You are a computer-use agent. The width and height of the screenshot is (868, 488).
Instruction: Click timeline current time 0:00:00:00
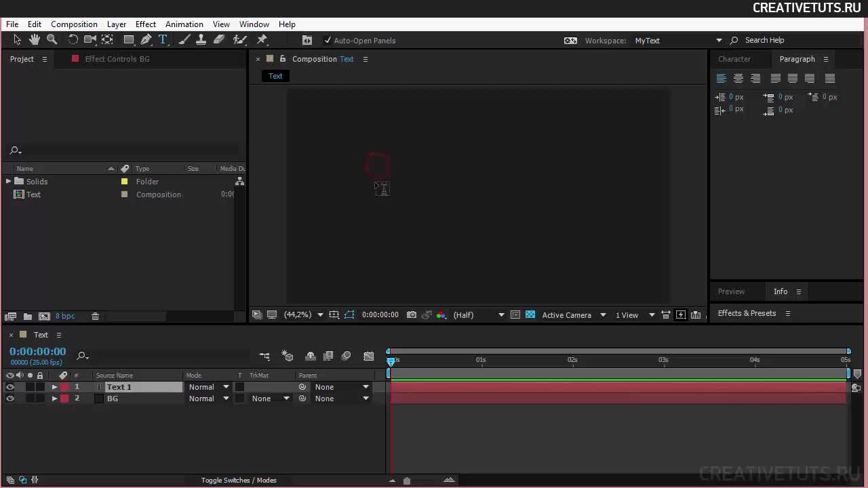tap(38, 352)
